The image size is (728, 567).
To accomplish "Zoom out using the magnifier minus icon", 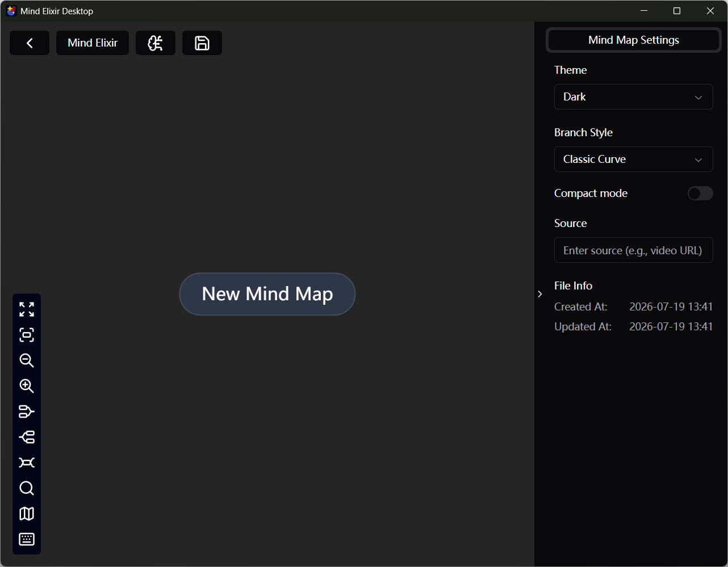I will coord(27,360).
